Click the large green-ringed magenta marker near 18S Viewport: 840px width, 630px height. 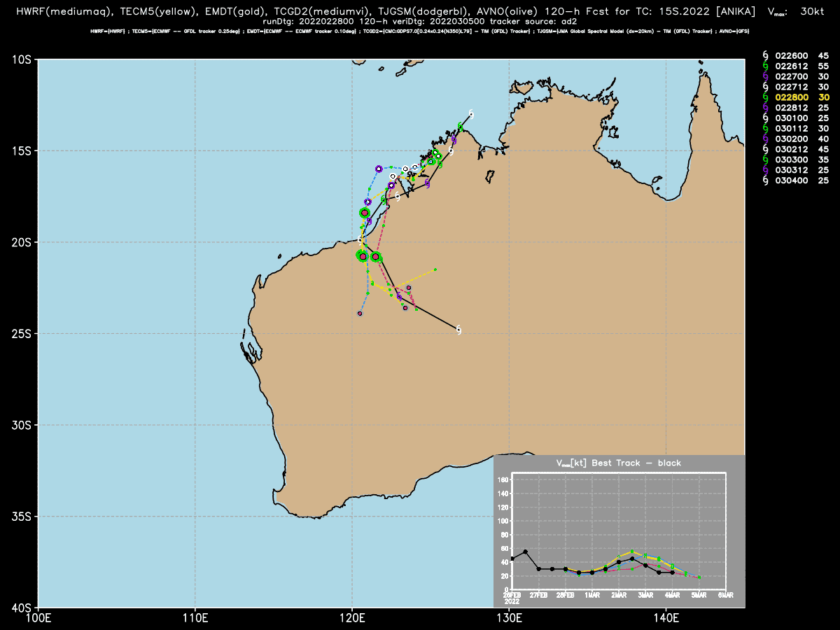364,212
